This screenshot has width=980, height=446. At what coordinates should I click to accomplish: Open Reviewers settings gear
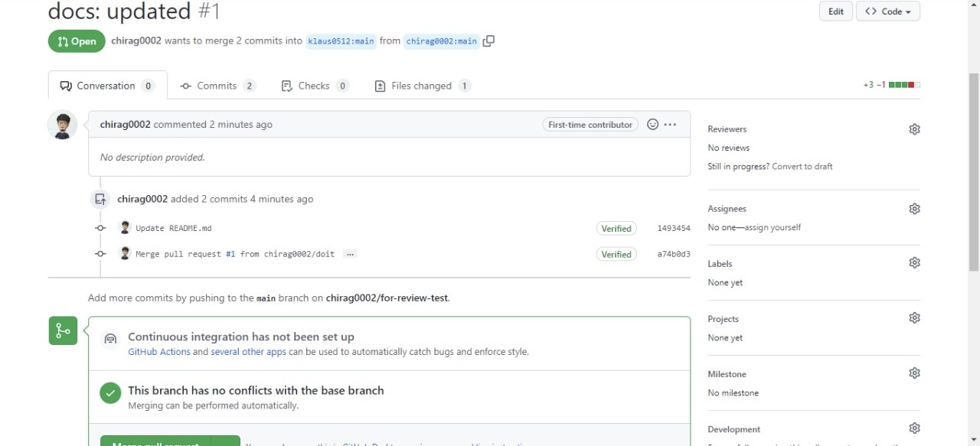click(x=914, y=129)
